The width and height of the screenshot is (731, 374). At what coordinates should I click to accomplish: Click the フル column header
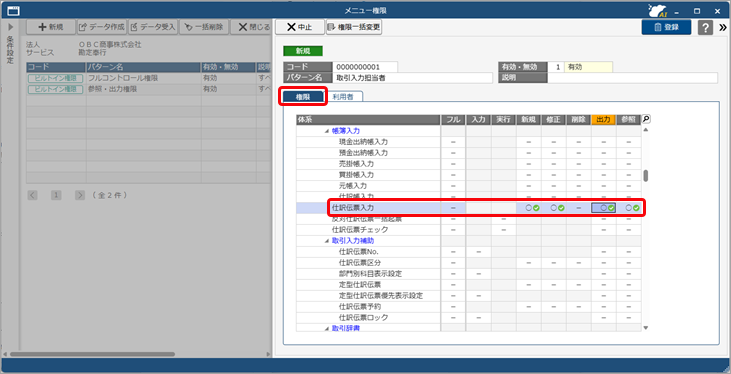click(453, 120)
